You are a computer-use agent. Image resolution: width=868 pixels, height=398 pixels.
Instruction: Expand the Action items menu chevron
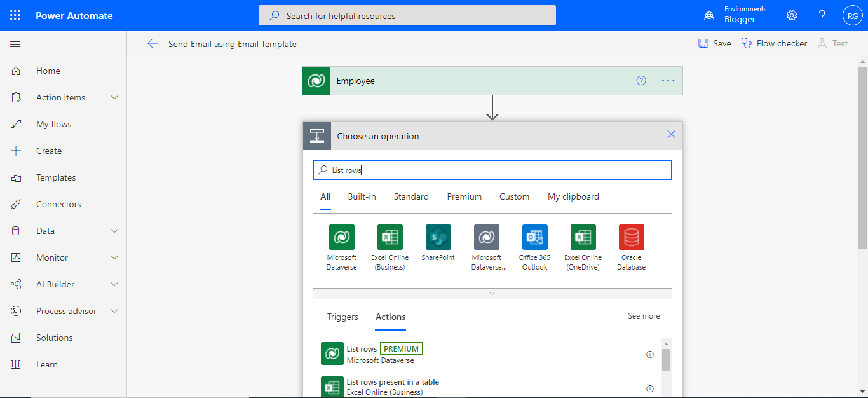tap(114, 97)
